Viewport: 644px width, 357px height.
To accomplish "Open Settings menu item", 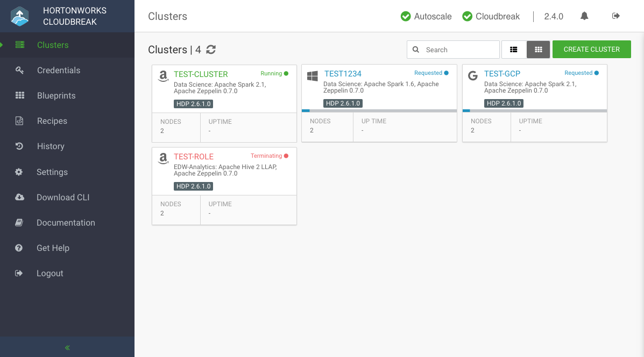I will 52,172.
